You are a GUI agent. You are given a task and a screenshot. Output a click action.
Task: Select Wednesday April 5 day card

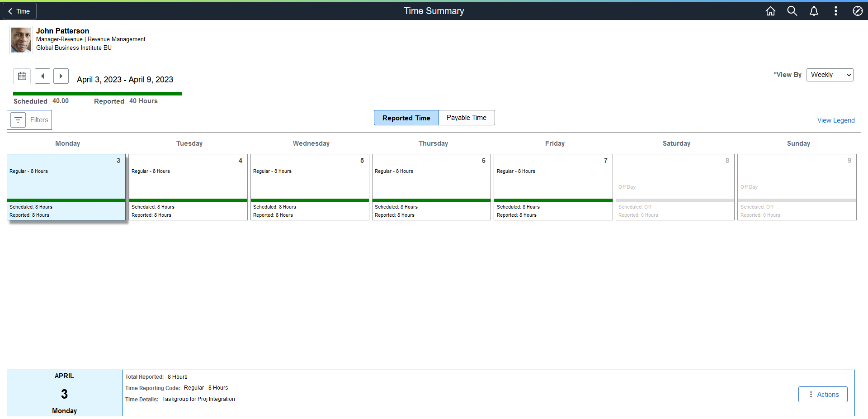click(x=310, y=187)
